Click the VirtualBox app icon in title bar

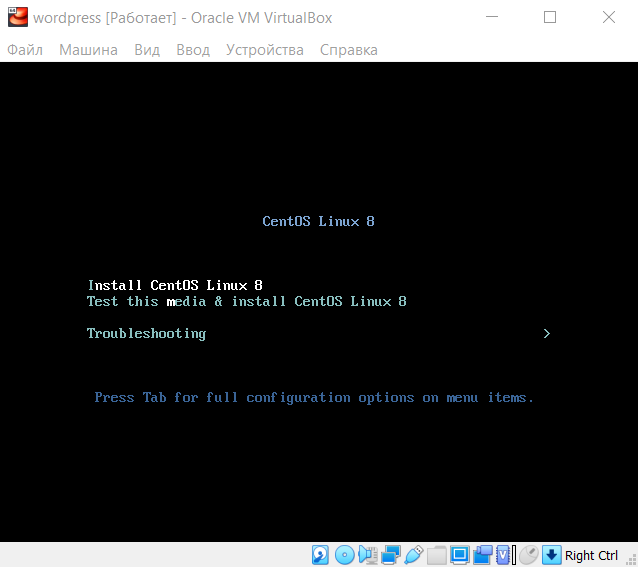click(18, 17)
